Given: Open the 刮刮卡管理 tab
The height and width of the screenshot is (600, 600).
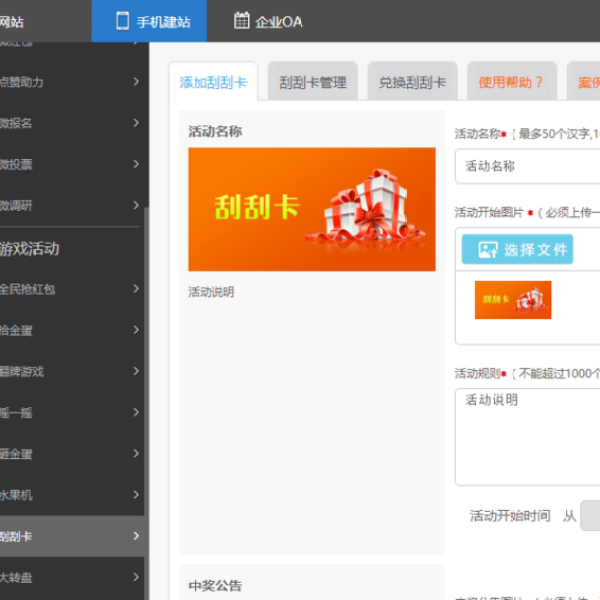Looking at the screenshot, I should (312, 82).
